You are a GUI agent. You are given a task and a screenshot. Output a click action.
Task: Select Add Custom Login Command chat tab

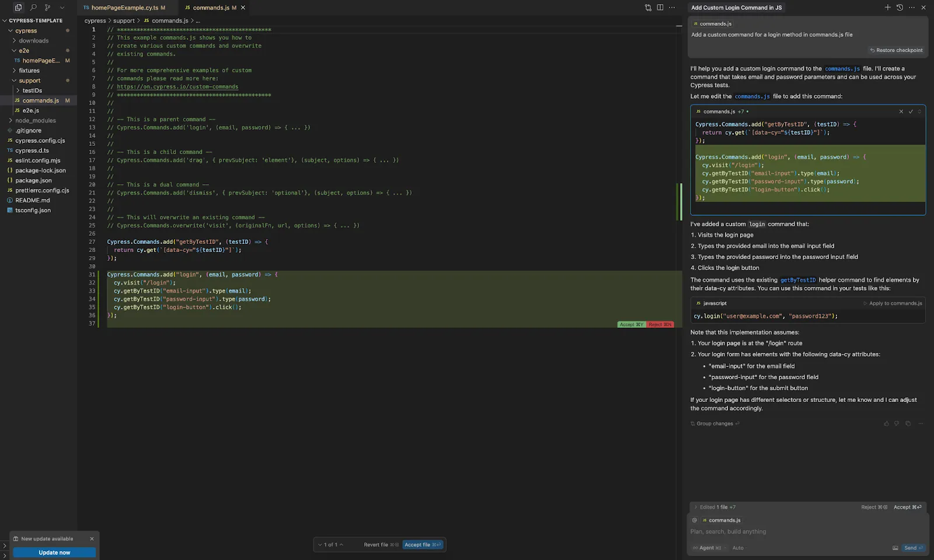(x=736, y=8)
